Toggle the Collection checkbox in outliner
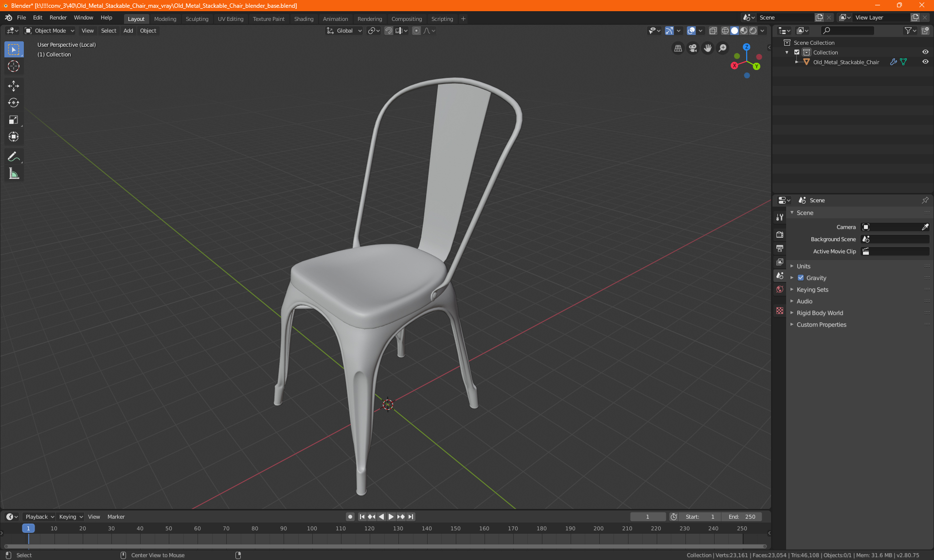The width and height of the screenshot is (934, 560). [797, 52]
